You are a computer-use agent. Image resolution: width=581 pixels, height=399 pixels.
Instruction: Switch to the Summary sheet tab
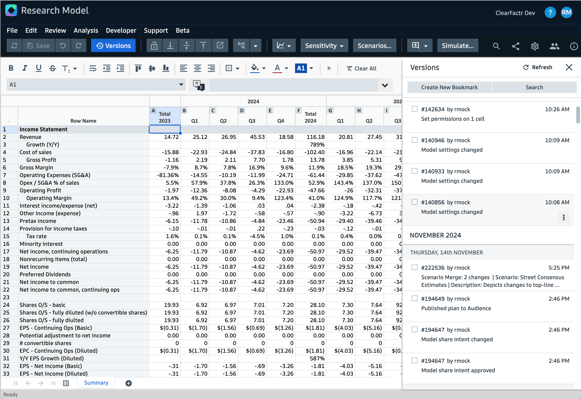[96, 383]
